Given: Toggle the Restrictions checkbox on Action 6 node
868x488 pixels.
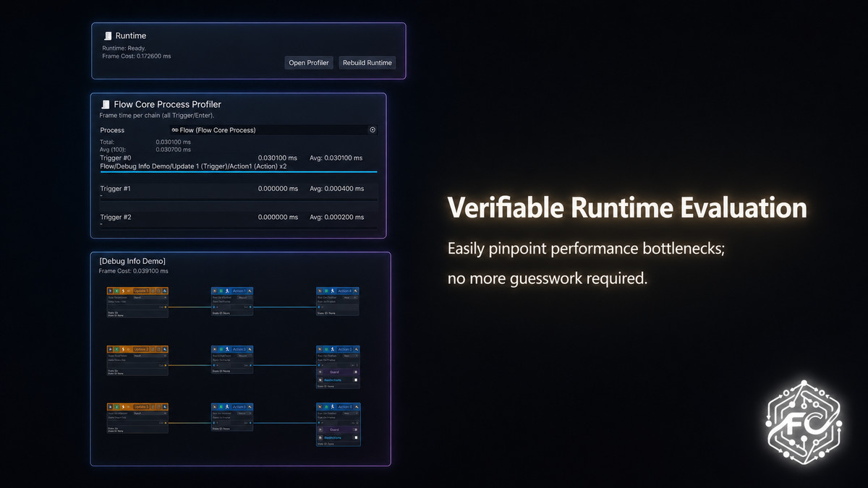Looking at the screenshot, I should pos(356,437).
